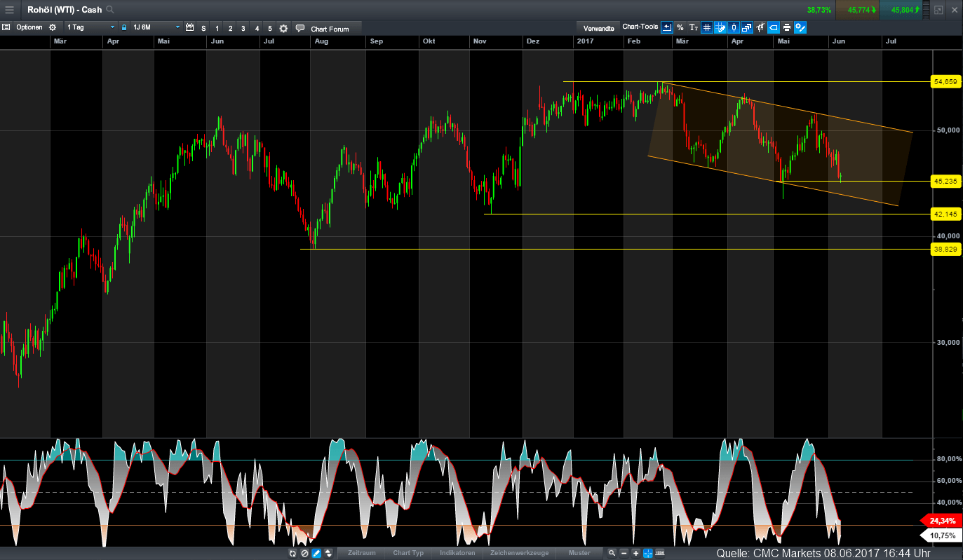Toggle the price tag label tool
Viewport: 963px width, 560px height.
pos(774,27)
